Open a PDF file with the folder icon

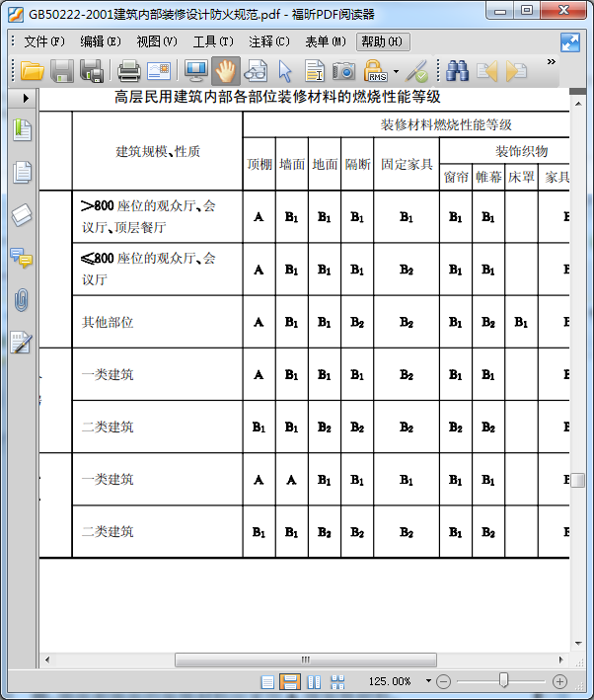[x=33, y=71]
